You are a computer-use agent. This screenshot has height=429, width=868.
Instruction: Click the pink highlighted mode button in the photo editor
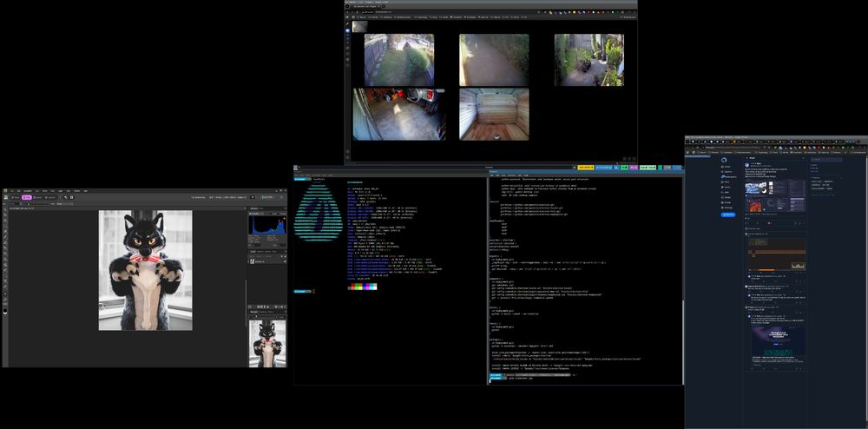coord(27,197)
